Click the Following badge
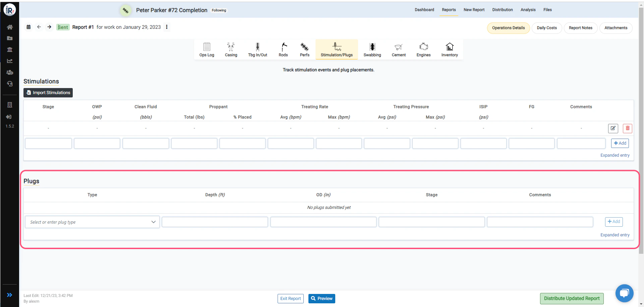The image size is (644, 307). click(x=219, y=10)
